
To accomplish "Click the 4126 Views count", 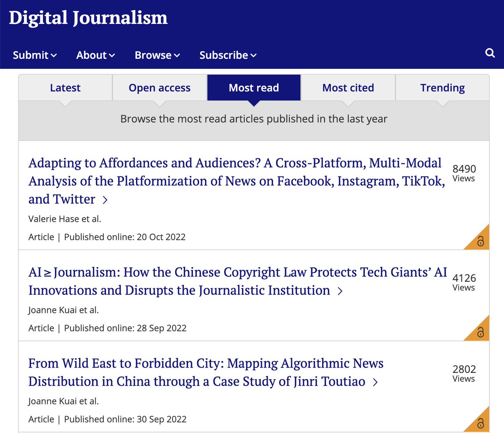I will coord(464,282).
